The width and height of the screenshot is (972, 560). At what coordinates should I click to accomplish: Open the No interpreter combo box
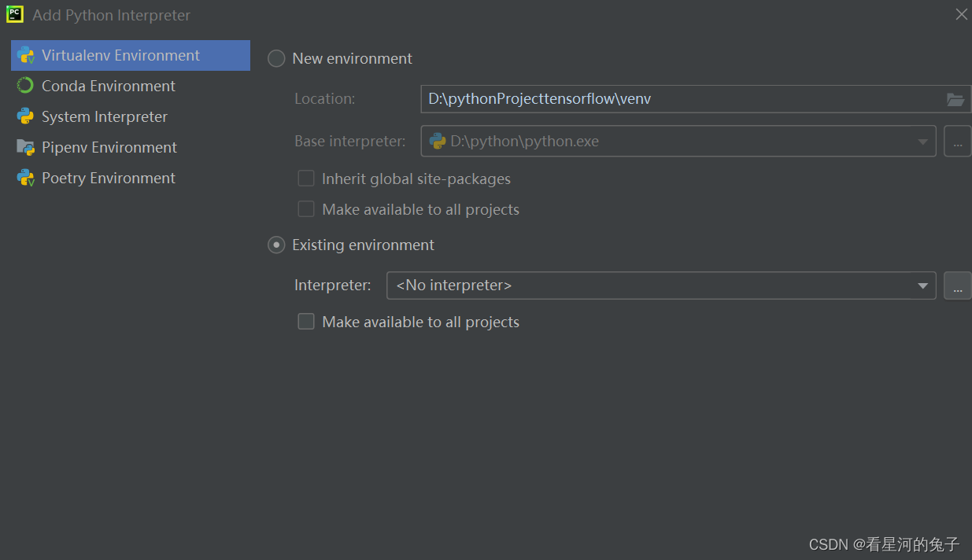tap(645, 286)
